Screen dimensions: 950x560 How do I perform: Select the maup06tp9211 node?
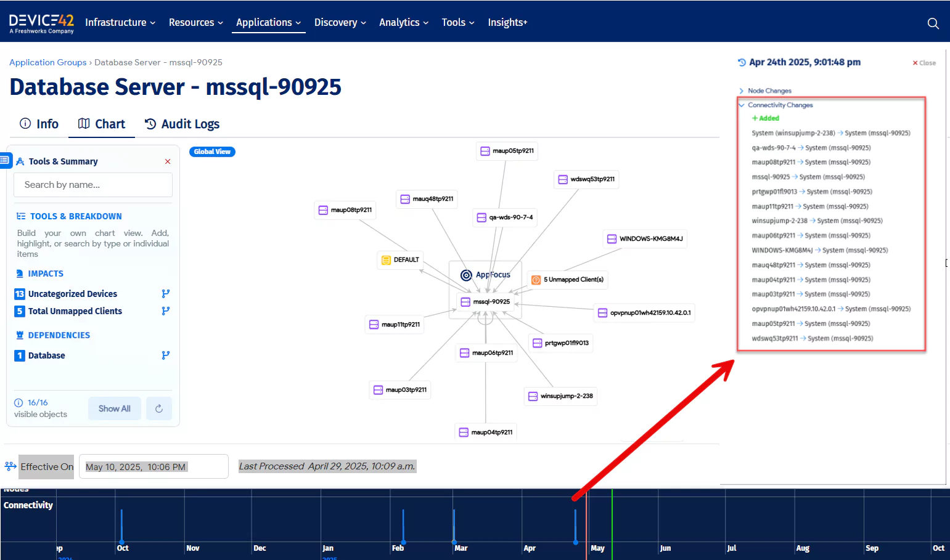(x=486, y=353)
